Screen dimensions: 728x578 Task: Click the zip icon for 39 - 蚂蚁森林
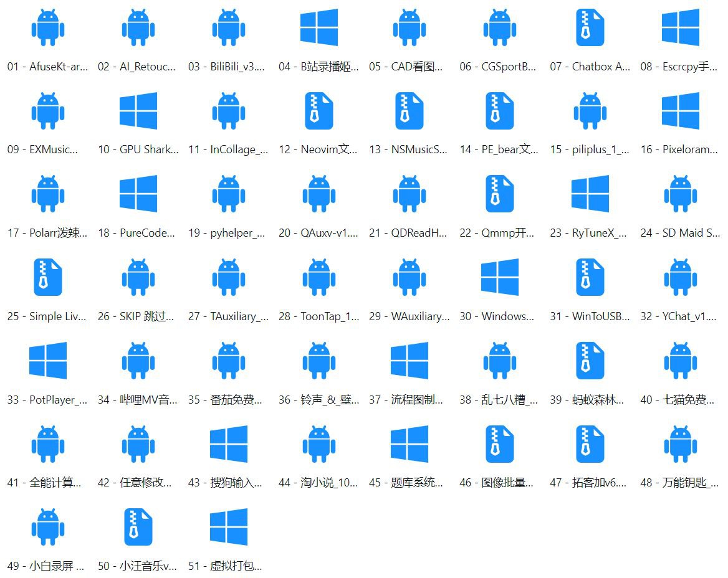click(x=590, y=361)
